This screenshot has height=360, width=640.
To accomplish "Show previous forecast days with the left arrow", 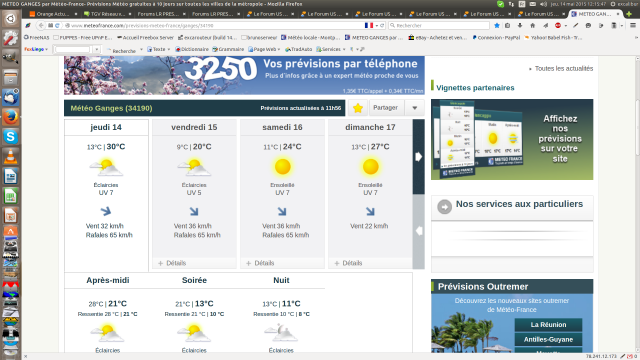I will [x=418, y=231].
